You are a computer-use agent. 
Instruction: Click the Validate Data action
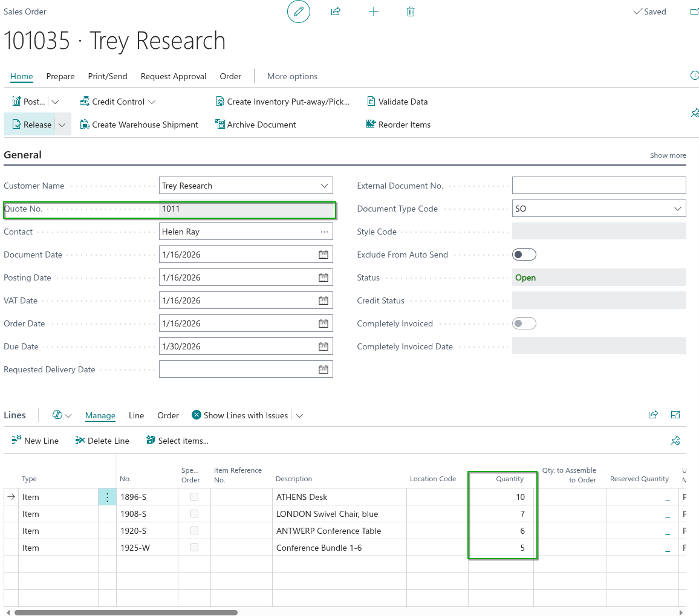click(x=397, y=102)
